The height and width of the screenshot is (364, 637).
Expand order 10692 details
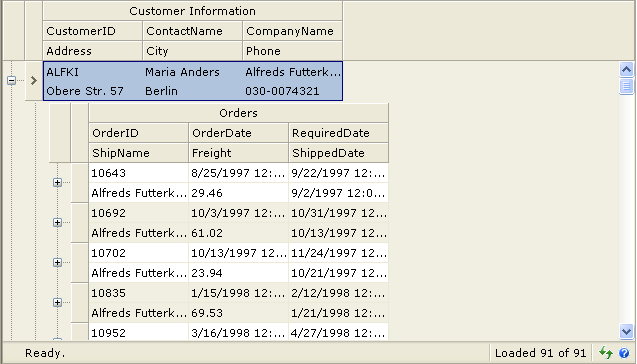(57, 222)
